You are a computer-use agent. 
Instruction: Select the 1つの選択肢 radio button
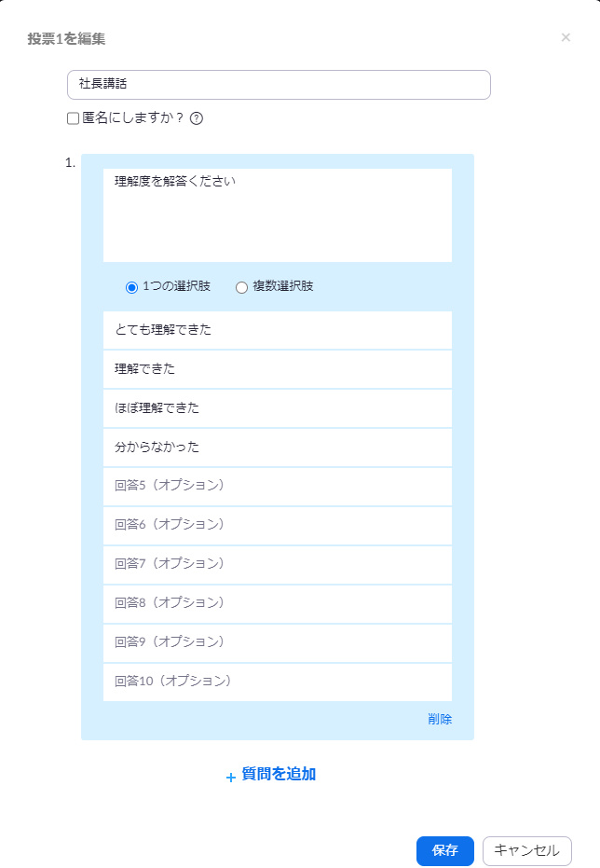pos(131,287)
